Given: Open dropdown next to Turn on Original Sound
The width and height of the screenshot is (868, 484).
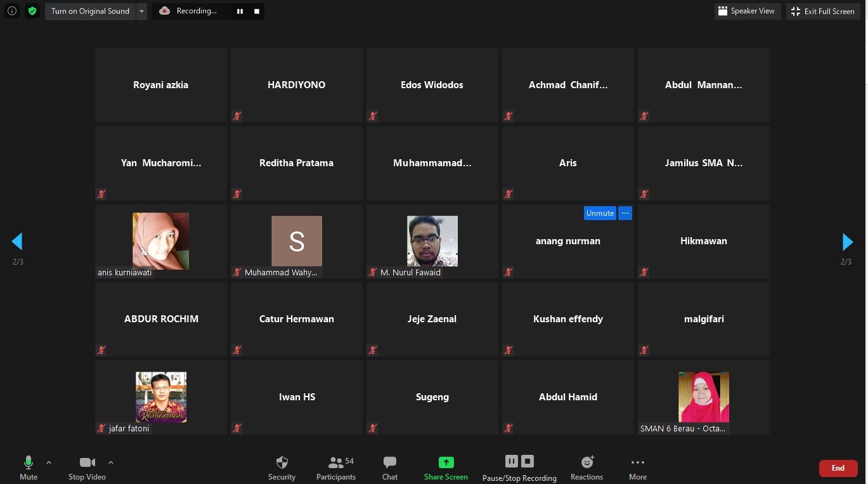Looking at the screenshot, I should [141, 11].
